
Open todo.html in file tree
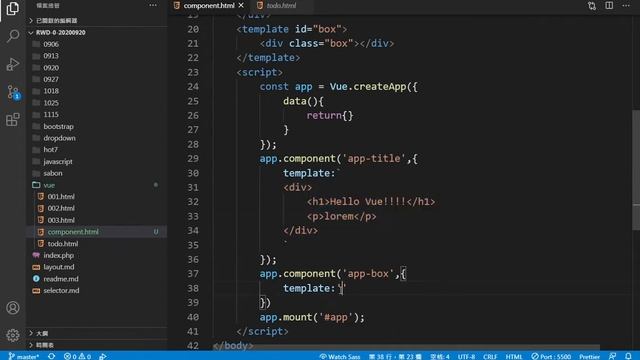click(x=97, y=244)
